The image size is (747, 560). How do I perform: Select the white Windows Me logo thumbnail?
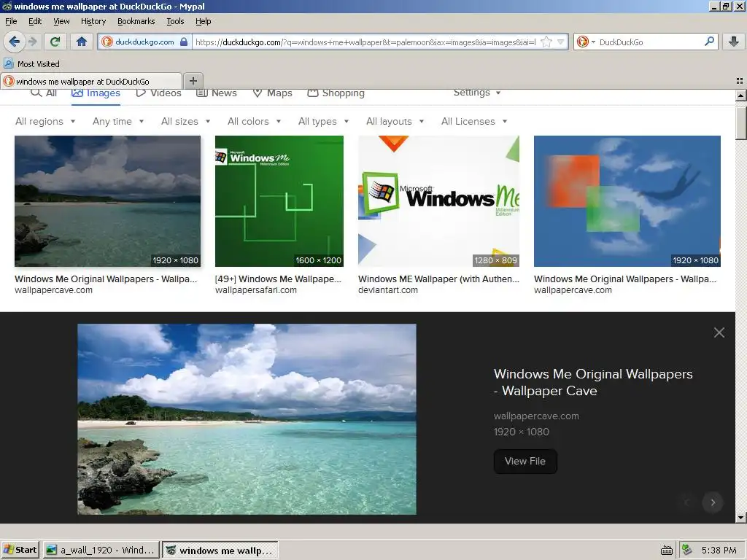click(x=438, y=201)
